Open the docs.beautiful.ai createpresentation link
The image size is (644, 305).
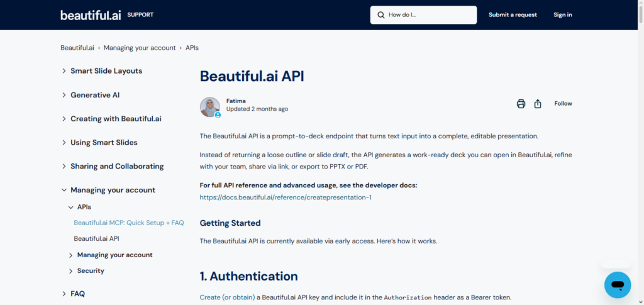286,197
